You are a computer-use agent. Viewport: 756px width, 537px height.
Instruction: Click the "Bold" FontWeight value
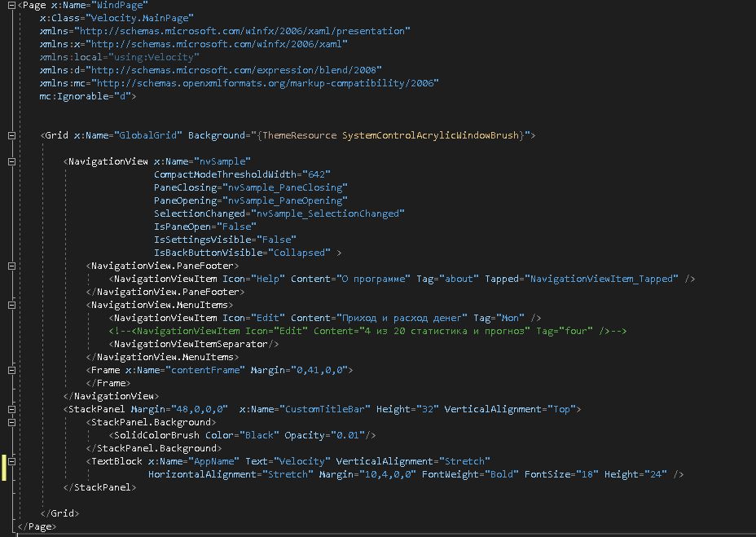(502, 474)
